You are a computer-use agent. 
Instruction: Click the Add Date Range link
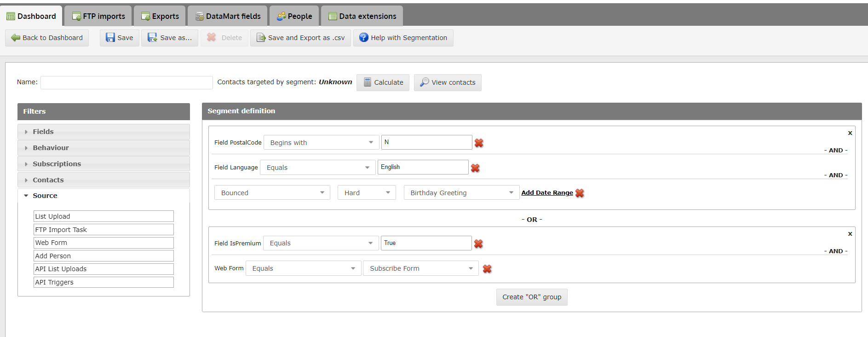pos(547,193)
